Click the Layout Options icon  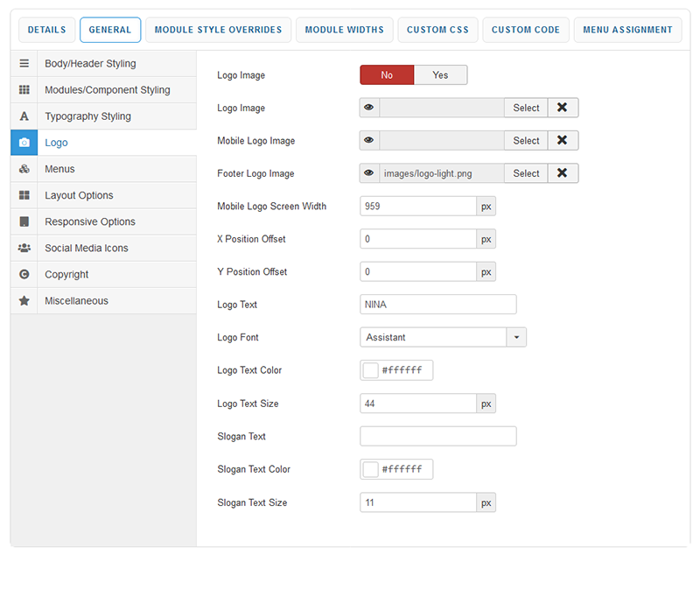pos(24,195)
